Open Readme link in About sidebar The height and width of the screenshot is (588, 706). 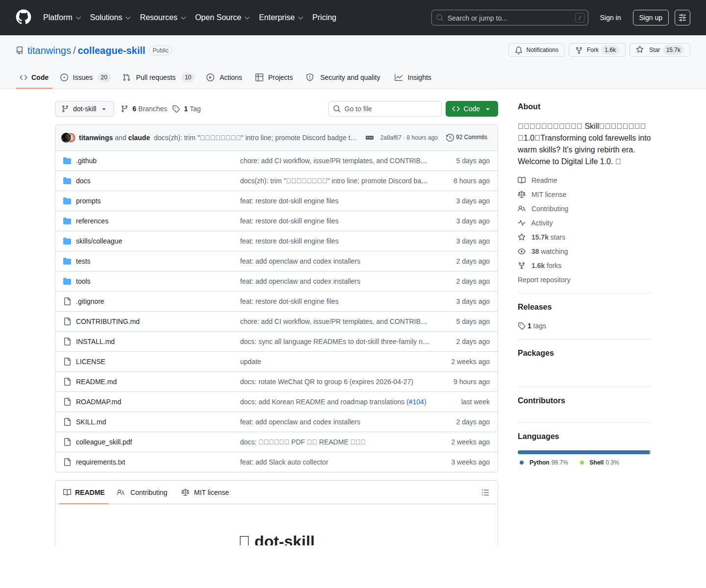point(537,180)
